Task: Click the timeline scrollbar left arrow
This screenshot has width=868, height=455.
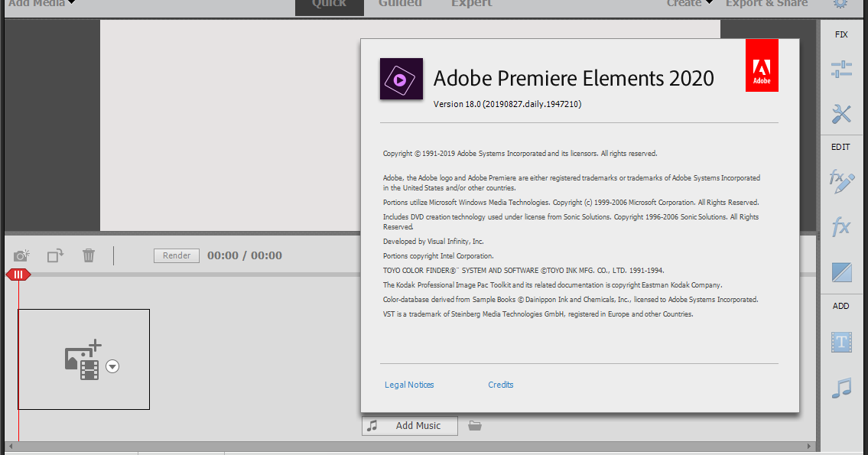Action: click(x=11, y=446)
